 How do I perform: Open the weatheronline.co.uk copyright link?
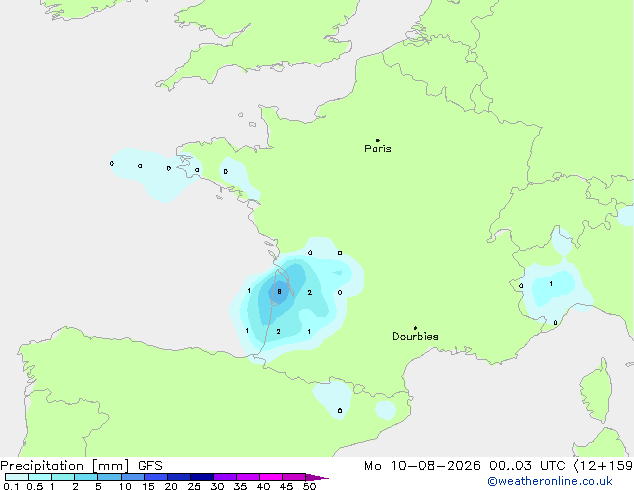tap(549, 481)
